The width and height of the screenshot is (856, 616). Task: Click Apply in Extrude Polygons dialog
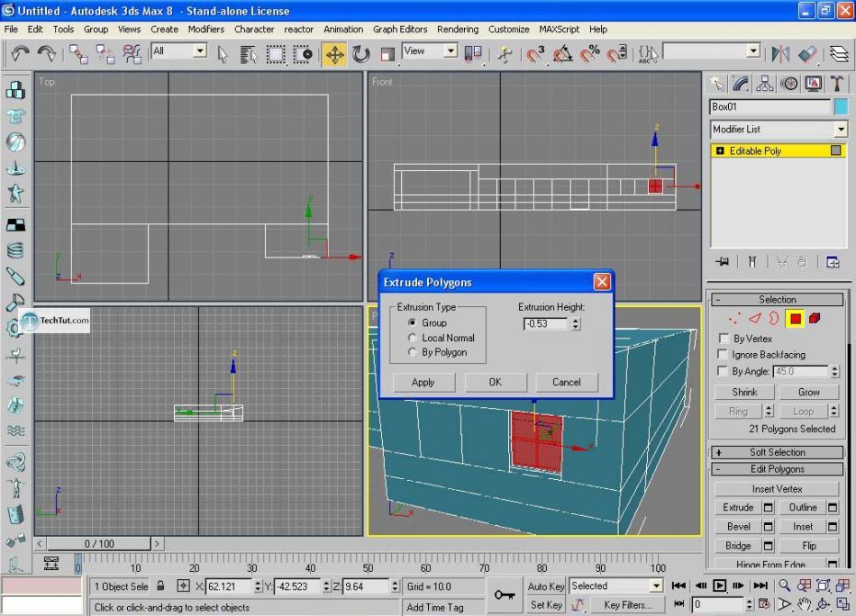click(x=423, y=382)
